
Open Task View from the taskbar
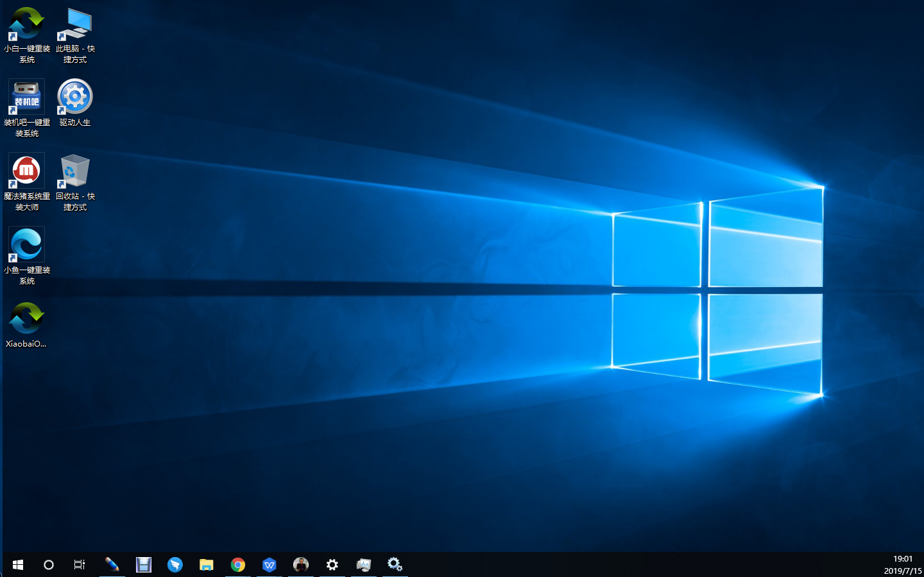pyautogui.click(x=78, y=565)
